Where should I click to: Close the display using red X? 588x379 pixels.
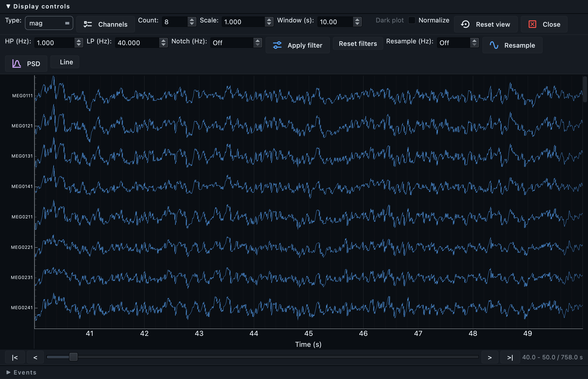coord(544,24)
